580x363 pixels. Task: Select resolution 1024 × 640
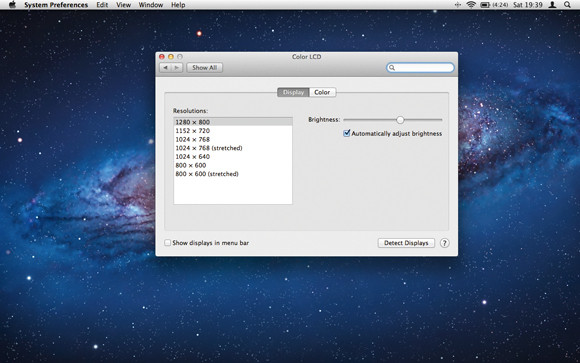point(233,157)
